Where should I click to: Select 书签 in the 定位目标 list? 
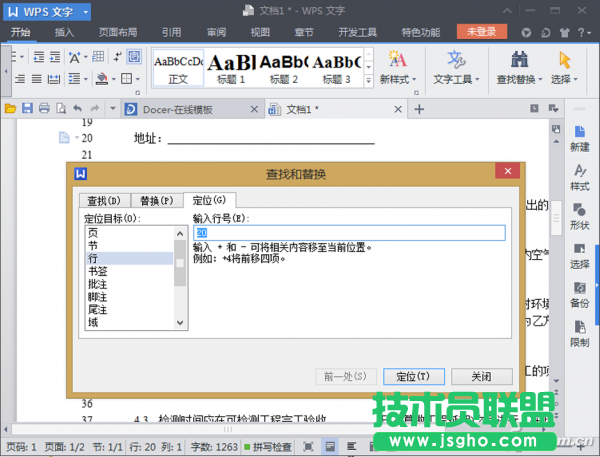click(x=98, y=271)
